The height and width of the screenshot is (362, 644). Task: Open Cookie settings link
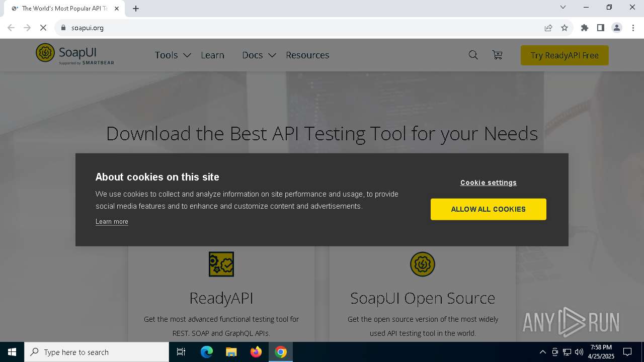click(x=488, y=183)
